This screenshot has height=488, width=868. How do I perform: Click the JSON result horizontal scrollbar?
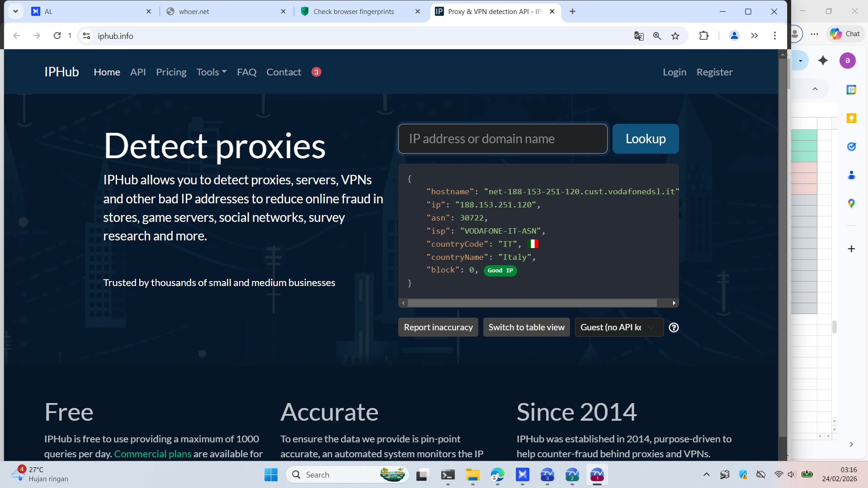coord(532,303)
